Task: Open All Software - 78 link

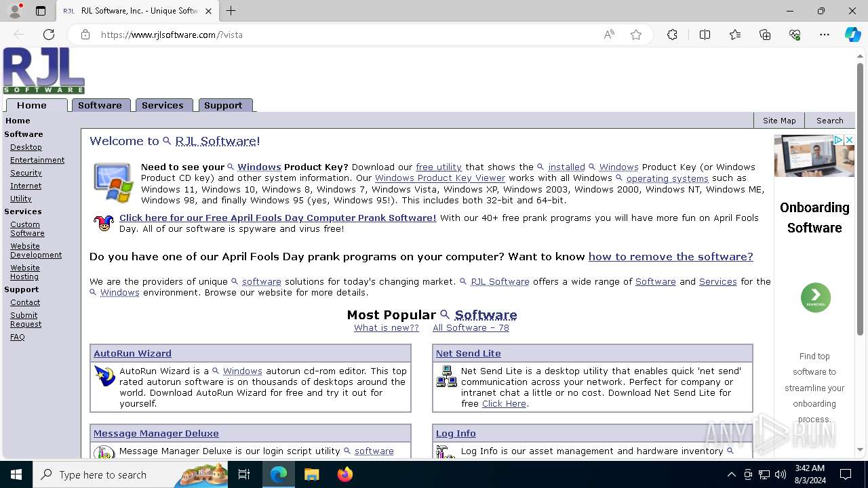Action: [x=471, y=328]
